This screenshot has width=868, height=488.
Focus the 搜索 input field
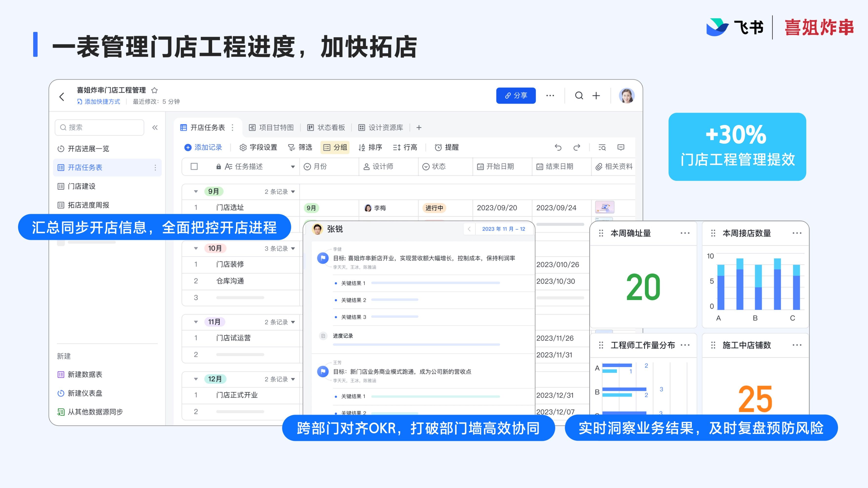pos(99,127)
